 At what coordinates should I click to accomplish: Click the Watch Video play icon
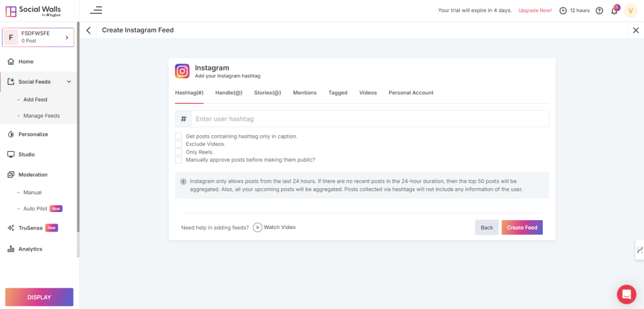click(x=257, y=227)
